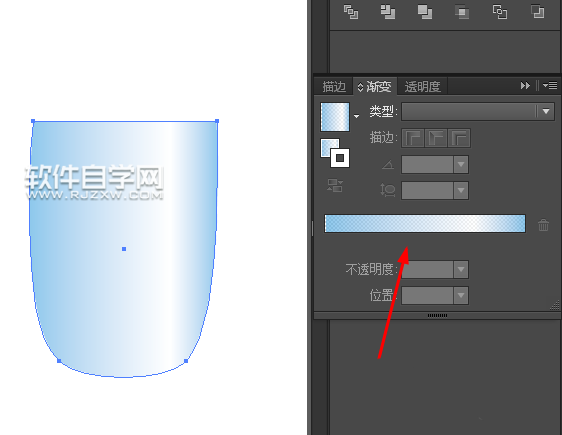Switch to the 透明度 (Transparency) tab

point(422,86)
